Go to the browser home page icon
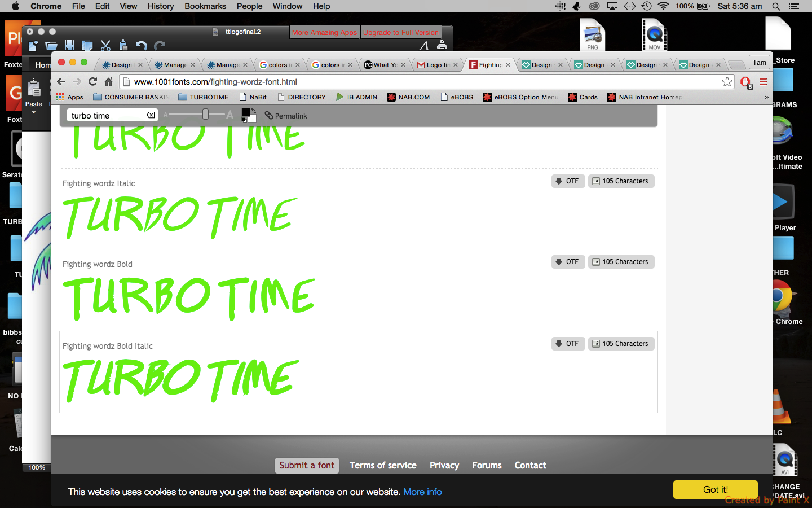 (x=109, y=82)
